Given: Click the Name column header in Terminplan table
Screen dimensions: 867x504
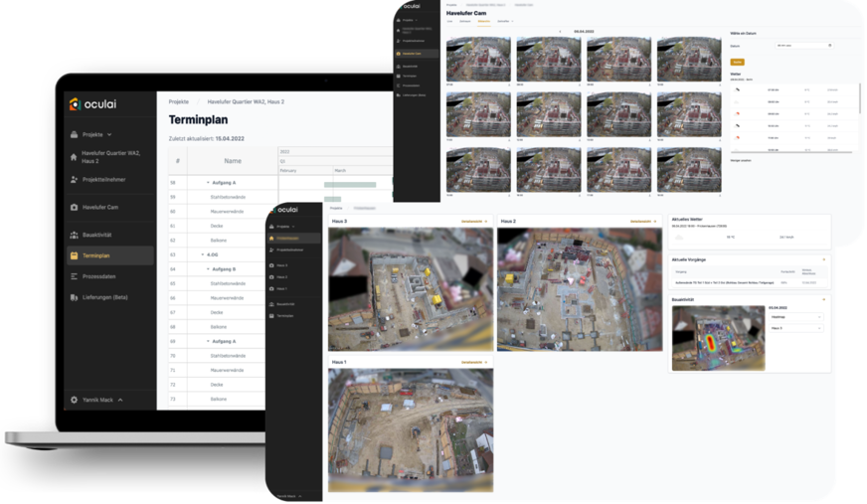Looking at the screenshot, I should (233, 161).
